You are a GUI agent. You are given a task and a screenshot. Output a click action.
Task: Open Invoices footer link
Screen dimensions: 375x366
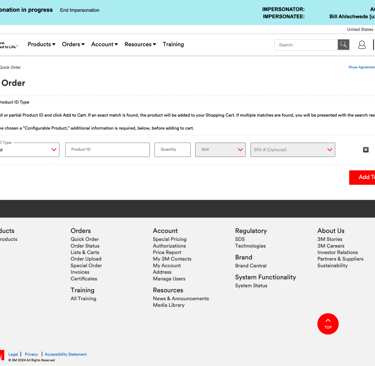pos(80,272)
